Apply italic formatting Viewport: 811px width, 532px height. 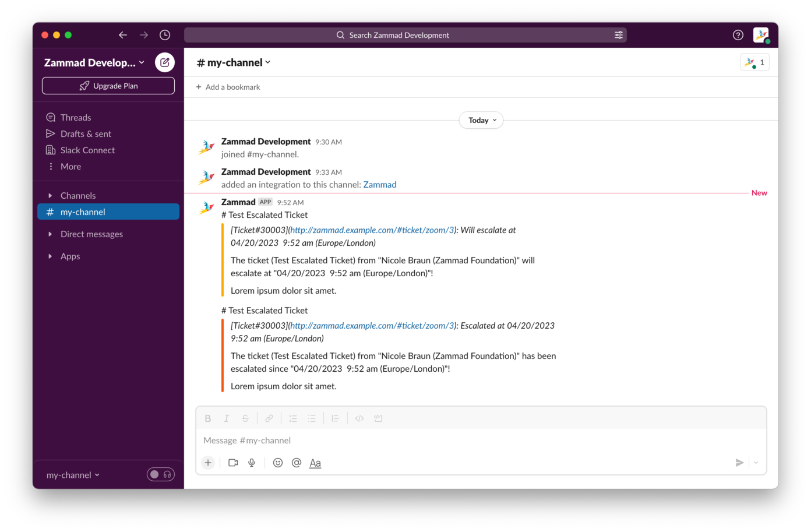coord(227,418)
